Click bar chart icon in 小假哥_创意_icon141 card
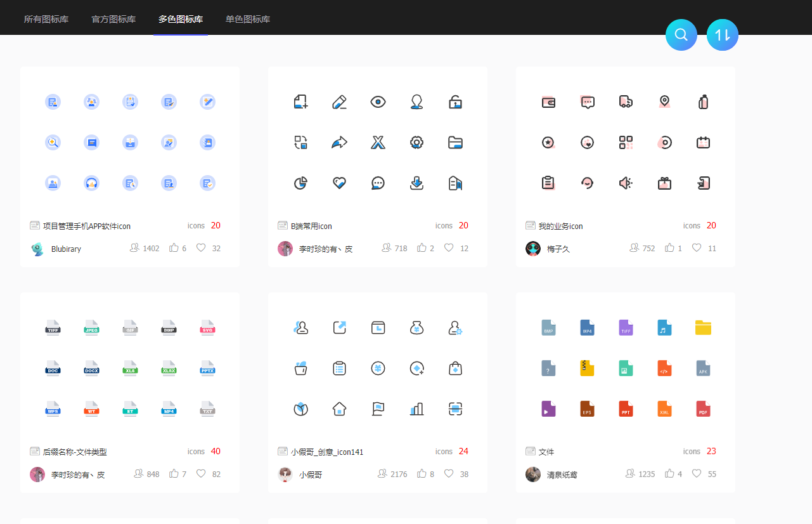This screenshot has width=812, height=524. click(416, 409)
